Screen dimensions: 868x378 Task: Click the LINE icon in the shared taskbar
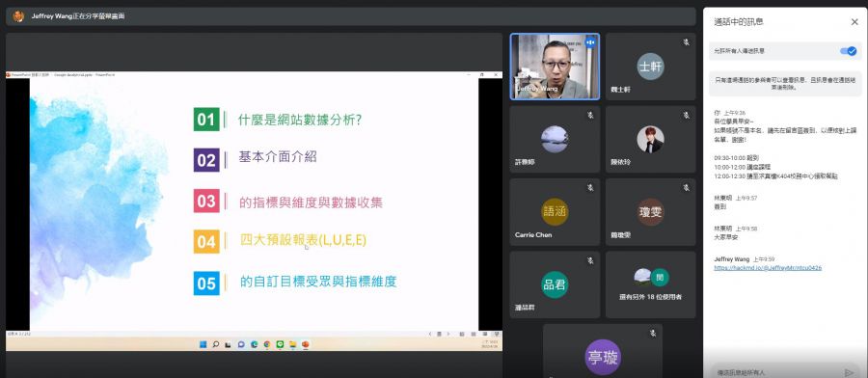(280, 344)
